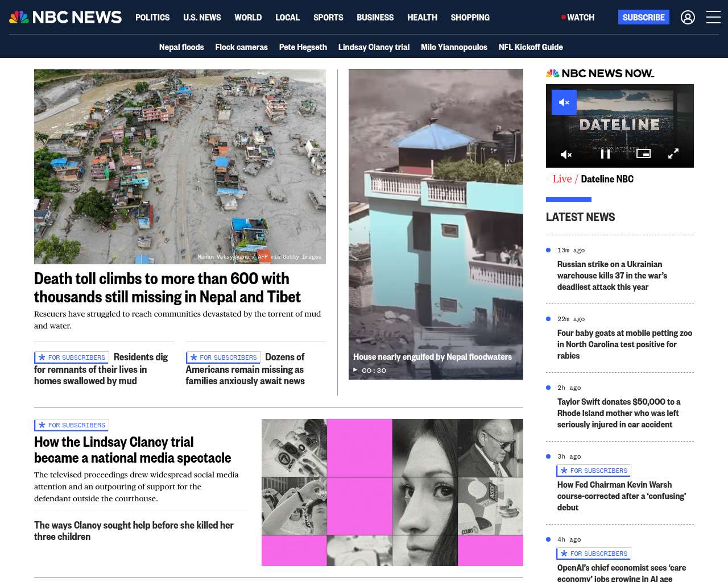Click the NBC News Now logo
The image size is (728, 582).
[x=600, y=73]
